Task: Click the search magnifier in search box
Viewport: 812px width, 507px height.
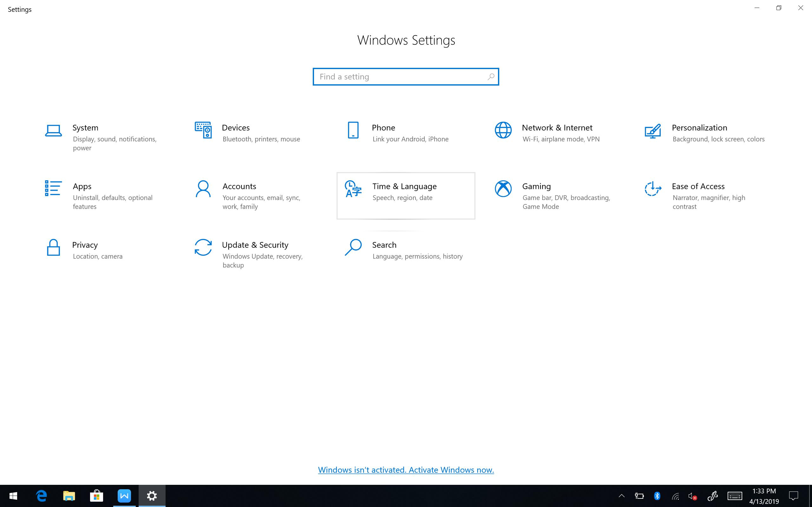Action: click(x=491, y=77)
